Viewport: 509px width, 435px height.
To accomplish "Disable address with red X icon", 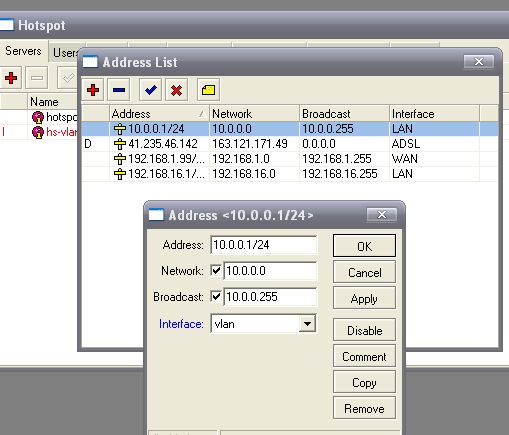I will coord(176,90).
